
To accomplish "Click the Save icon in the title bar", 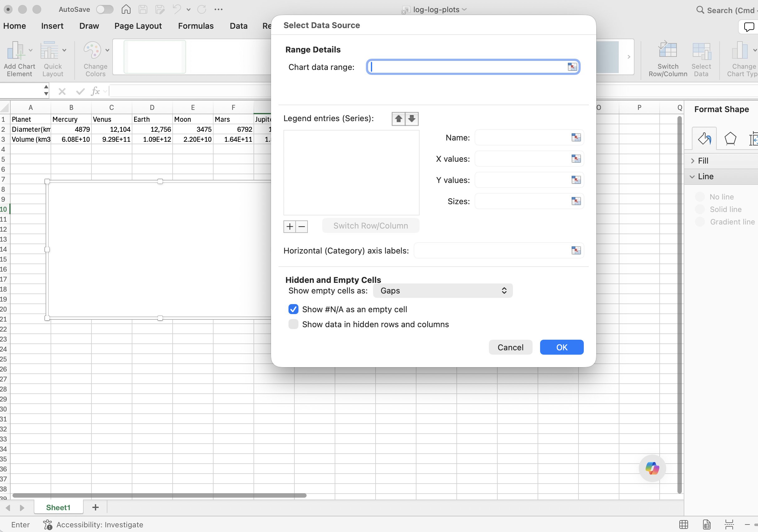I will tap(143, 9).
